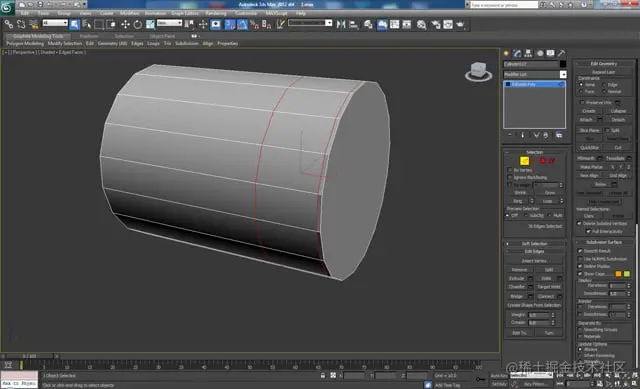Viewport: 640px width, 389px height.
Task: Open the Select by Name dialog icon
Action: click(87, 24)
